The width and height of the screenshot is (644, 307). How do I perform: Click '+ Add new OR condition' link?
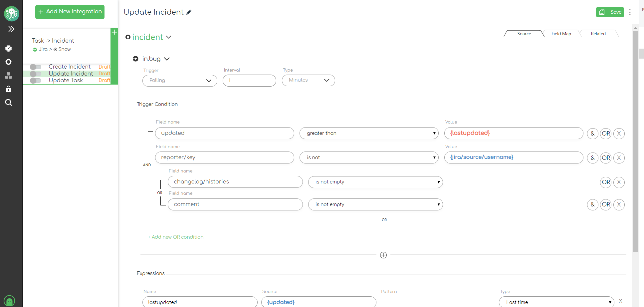pos(176,237)
